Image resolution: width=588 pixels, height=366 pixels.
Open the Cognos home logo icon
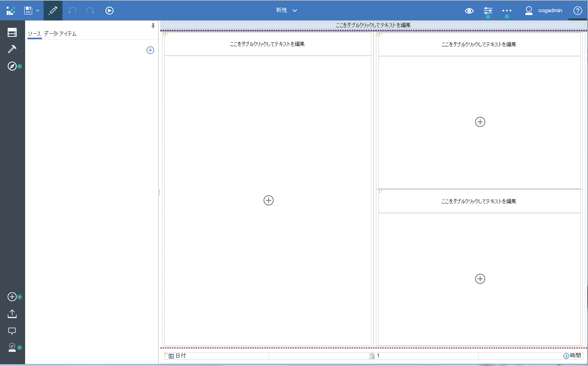11,11
